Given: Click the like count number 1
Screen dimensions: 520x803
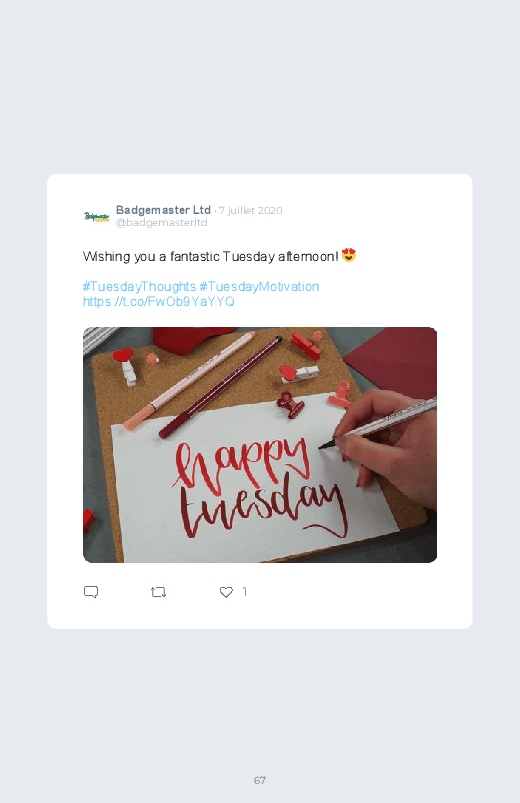Looking at the screenshot, I should click(x=245, y=592).
